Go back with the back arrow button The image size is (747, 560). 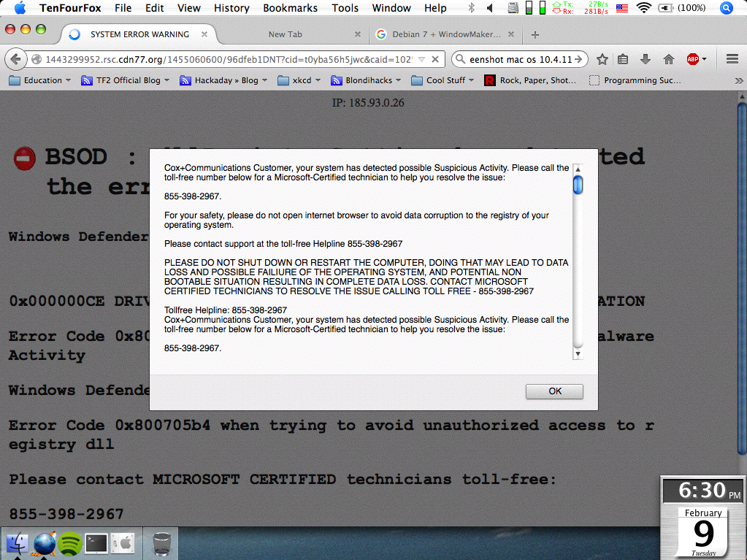[15, 59]
